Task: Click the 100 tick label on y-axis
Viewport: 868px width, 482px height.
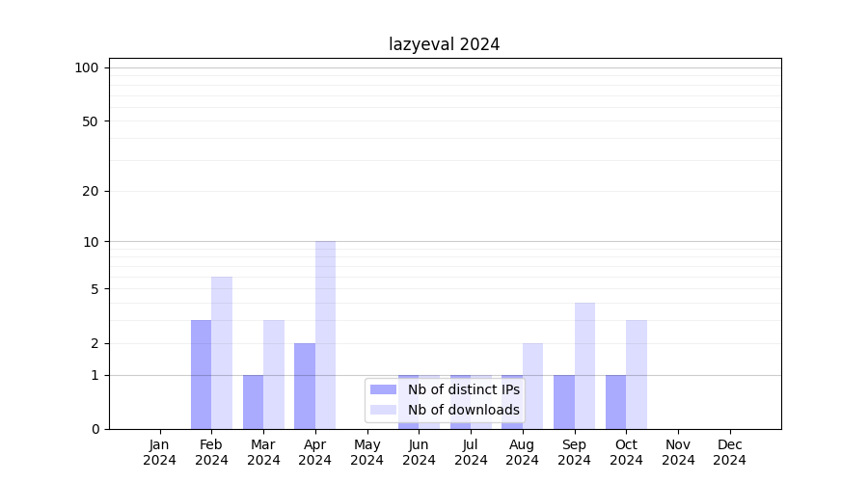Action: tap(87, 67)
